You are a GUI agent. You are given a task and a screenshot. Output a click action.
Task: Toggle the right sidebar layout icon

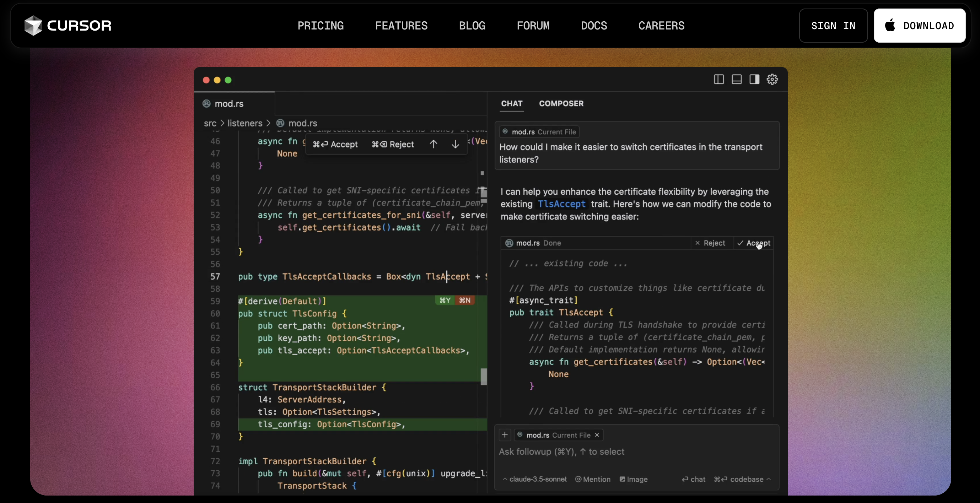click(x=754, y=80)
